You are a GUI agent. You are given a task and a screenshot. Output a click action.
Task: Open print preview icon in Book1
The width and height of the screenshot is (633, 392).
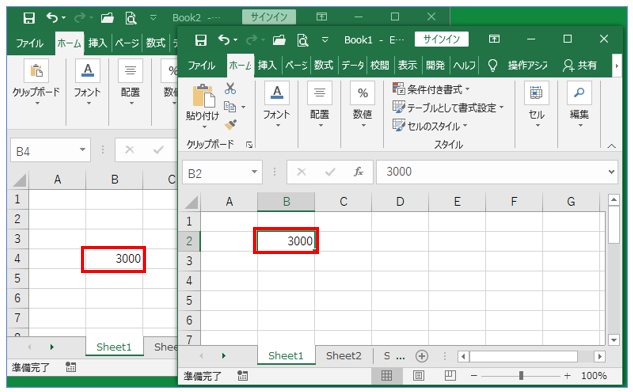[303, 40]
